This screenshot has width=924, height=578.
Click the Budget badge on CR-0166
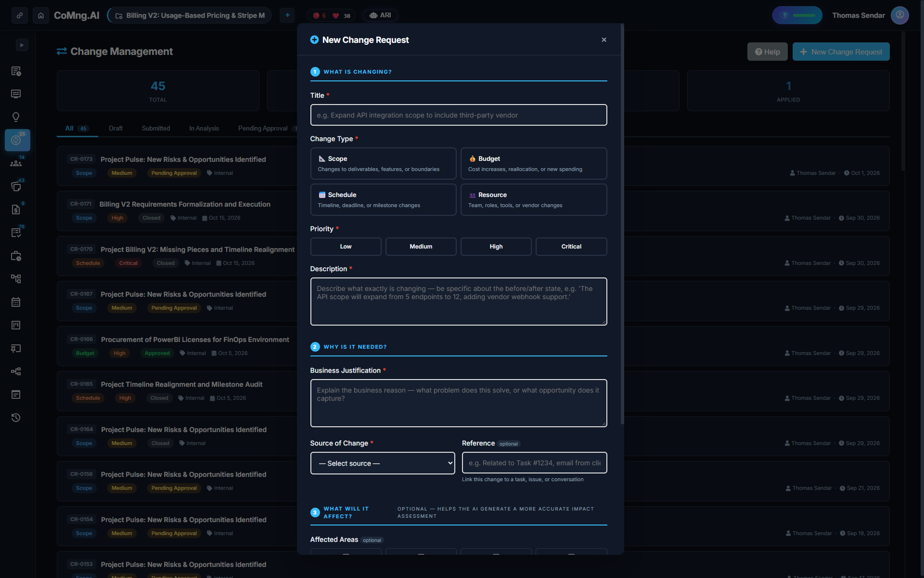pyautogui.click(x=85, y=353)
